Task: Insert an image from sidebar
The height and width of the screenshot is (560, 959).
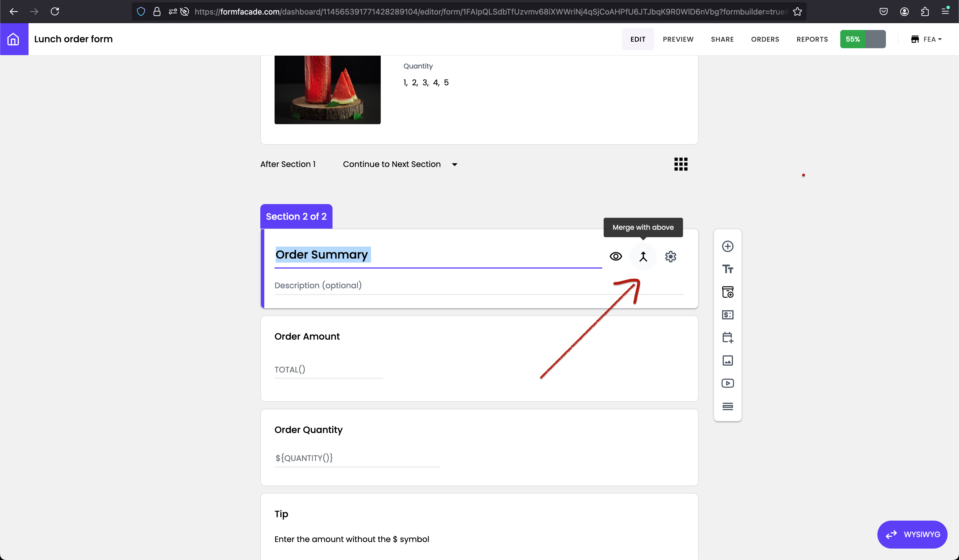Action: pos(727,361)
